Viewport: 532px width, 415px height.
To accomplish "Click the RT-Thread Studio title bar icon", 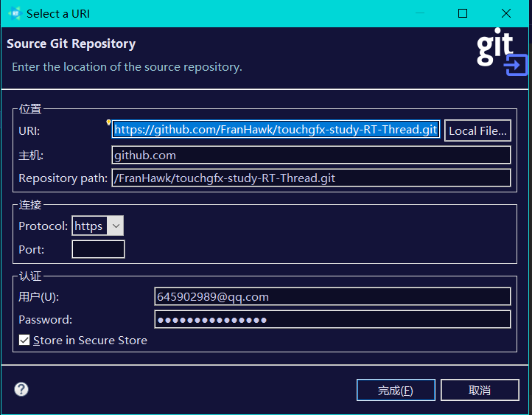I will point(15,13).
